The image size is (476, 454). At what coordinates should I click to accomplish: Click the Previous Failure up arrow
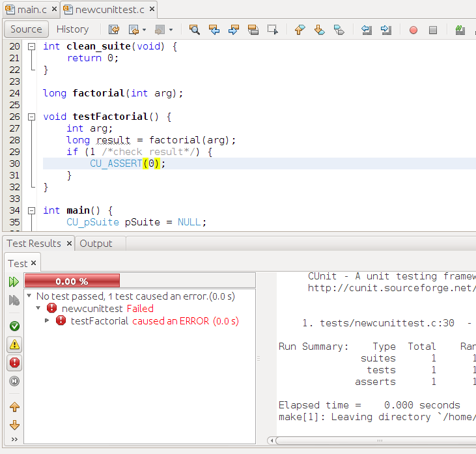pyautogui.click(x=14, y=407)
